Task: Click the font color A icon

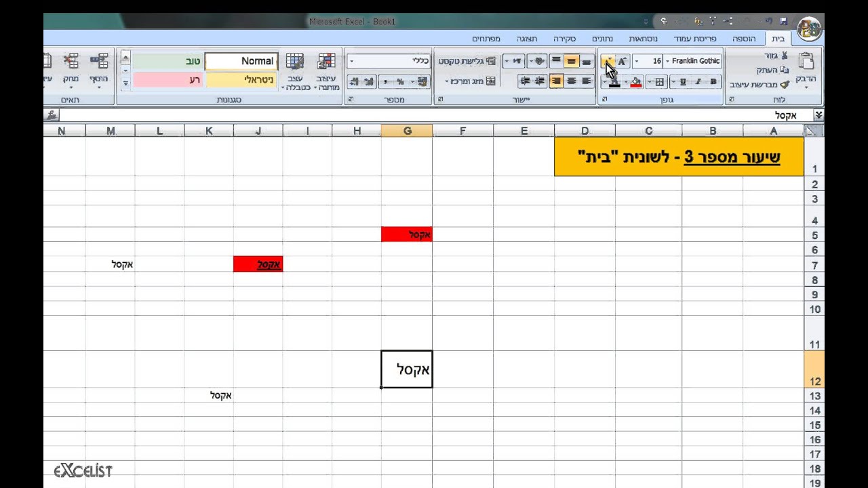Action: click(x=614, y=82)
